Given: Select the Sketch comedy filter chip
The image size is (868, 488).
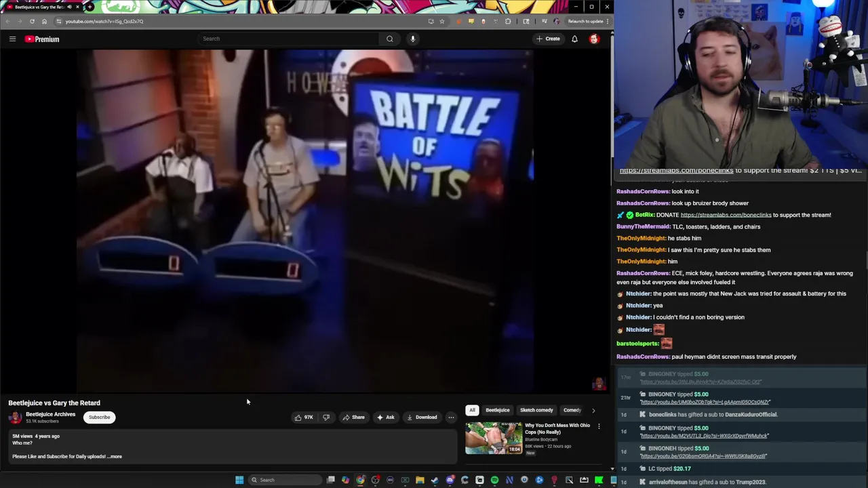Looking at the screenshot, I should pyautogui.click(x=536, y=410).
